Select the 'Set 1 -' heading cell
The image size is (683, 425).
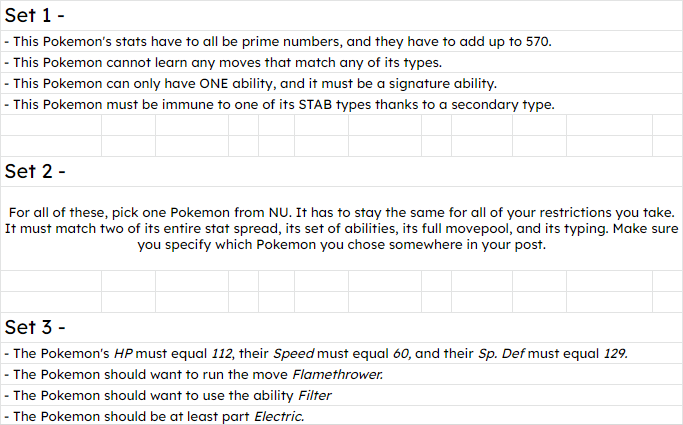click(x=342, y=15)
